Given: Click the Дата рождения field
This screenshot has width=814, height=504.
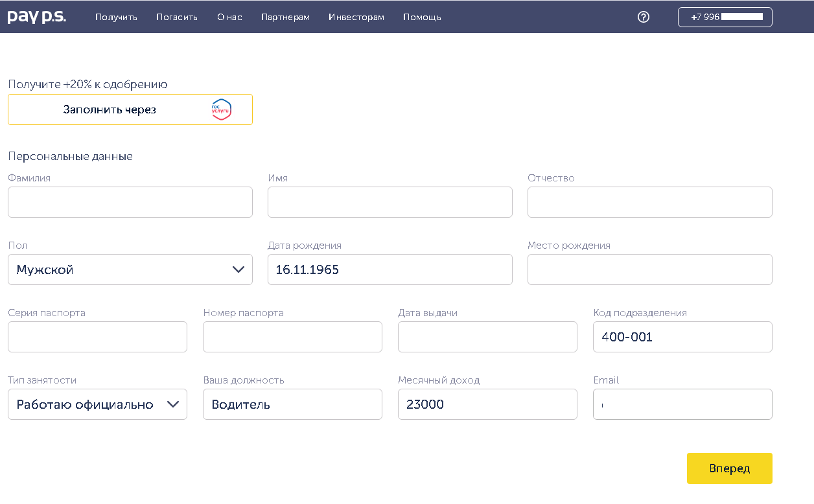Looking at the screenshot, I should point(390,269).
